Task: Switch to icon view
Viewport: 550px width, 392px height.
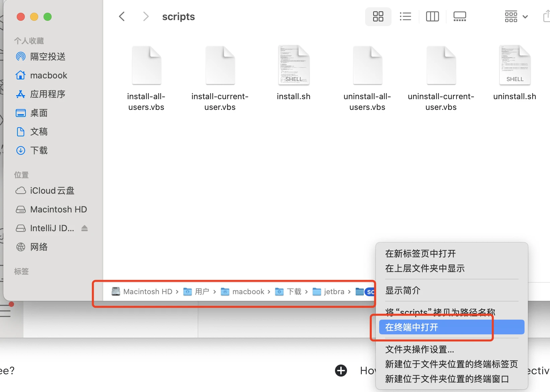Action: 378,16
